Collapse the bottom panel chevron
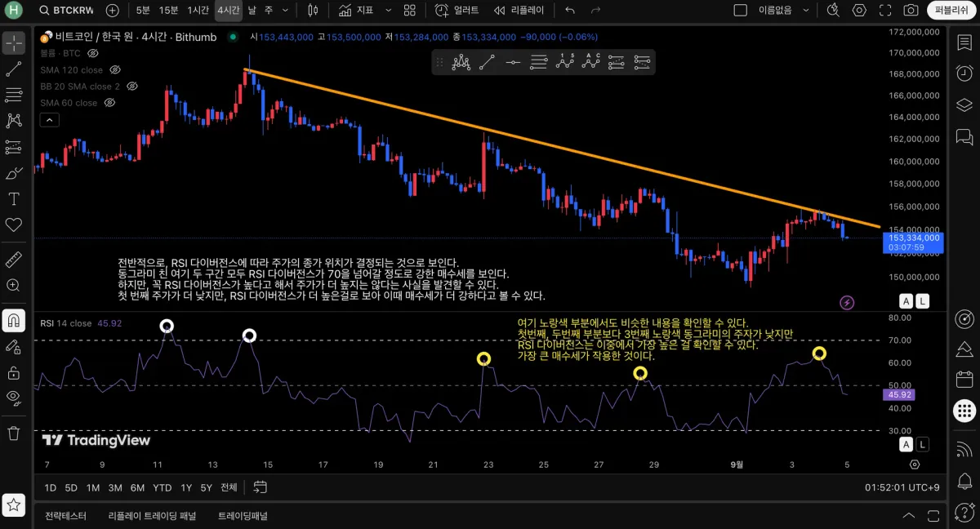Image resolution: width=980 pixels, height=529 pixels. pyautogui.click(x=908, y=516)
